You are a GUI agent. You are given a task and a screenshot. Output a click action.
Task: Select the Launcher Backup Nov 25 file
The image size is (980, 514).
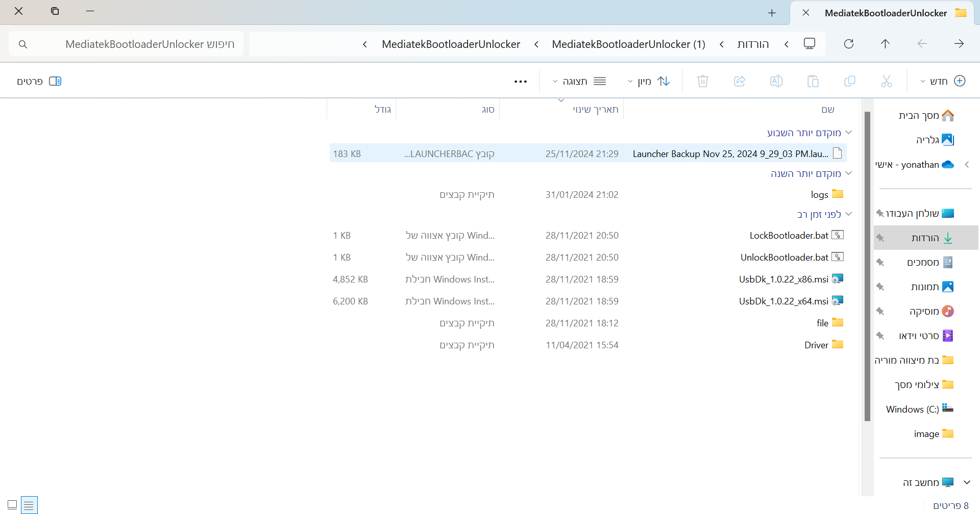coord(588,153)
